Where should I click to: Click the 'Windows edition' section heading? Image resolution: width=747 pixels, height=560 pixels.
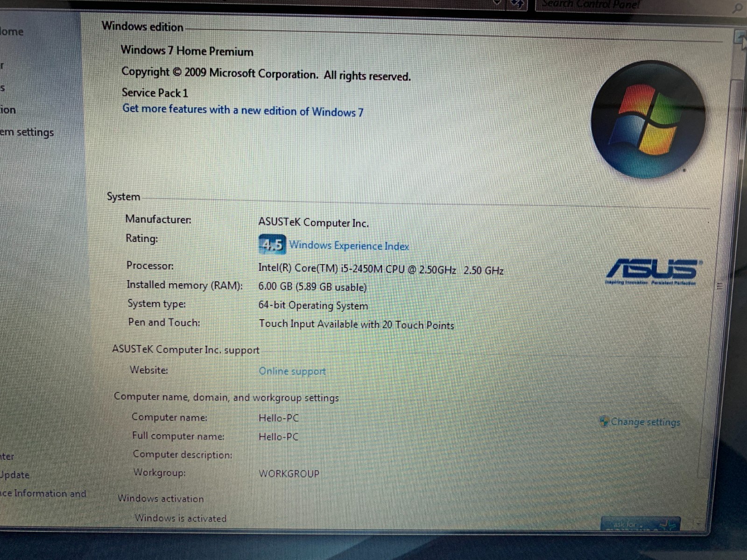point(142,27)
